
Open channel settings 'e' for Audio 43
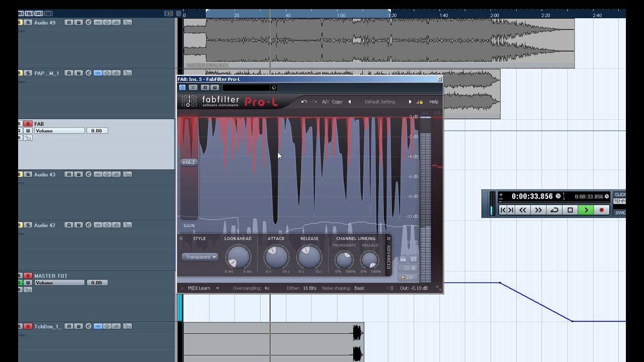click(89, 174)
